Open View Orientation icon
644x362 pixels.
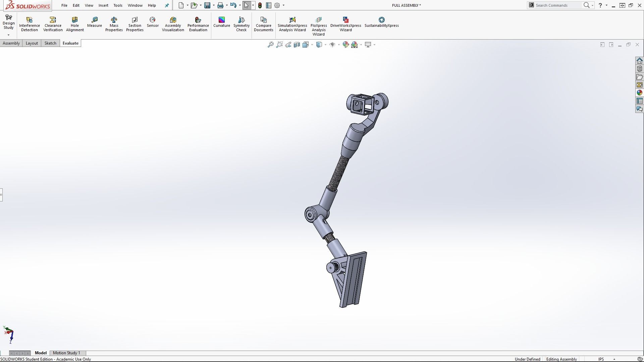(x=305, y=45)
